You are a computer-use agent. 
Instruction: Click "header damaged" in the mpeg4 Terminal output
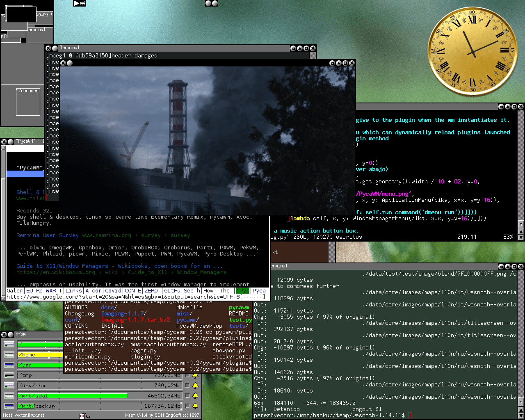tap(135, 56)
